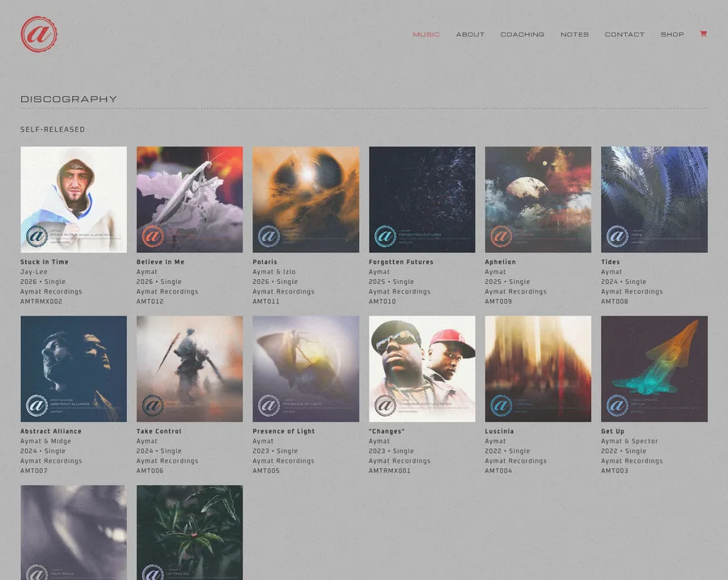The image size is (728, 580).
Task: Click catalog number AMT010
Action: tap(382, 302)
